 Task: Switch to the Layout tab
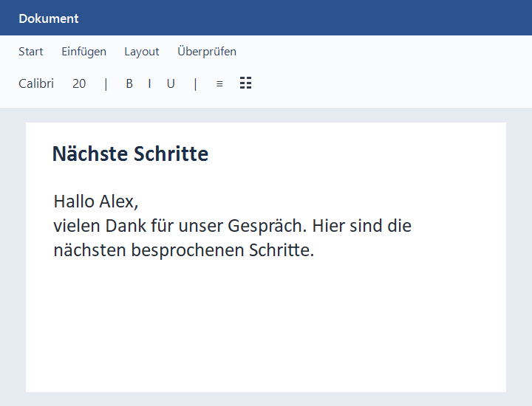[x=142, y=52]
